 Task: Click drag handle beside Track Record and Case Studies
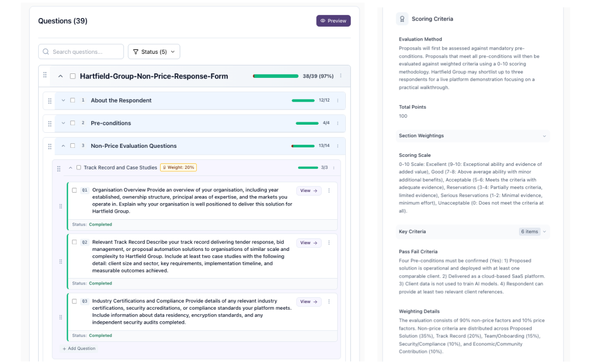tap(59, 168)
